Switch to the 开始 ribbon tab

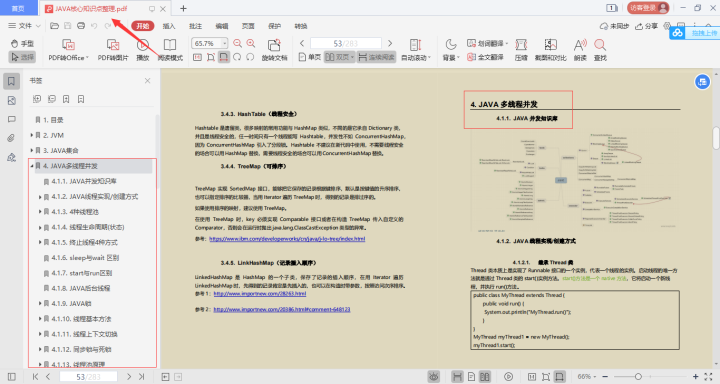point(143,26)
